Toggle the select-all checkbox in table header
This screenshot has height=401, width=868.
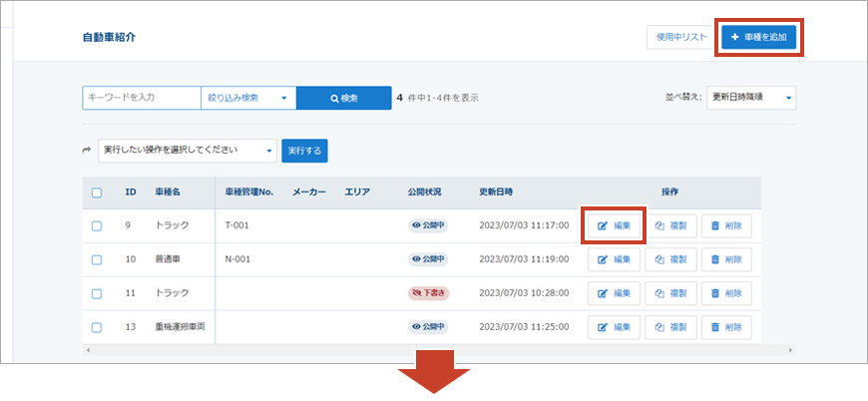pyautogui.click(x=97, y=193)
